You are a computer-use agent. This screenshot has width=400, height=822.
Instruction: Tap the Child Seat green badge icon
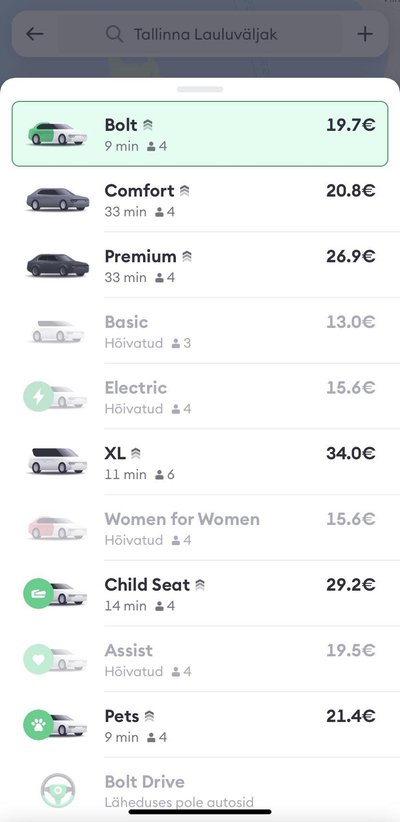[38, 593]
